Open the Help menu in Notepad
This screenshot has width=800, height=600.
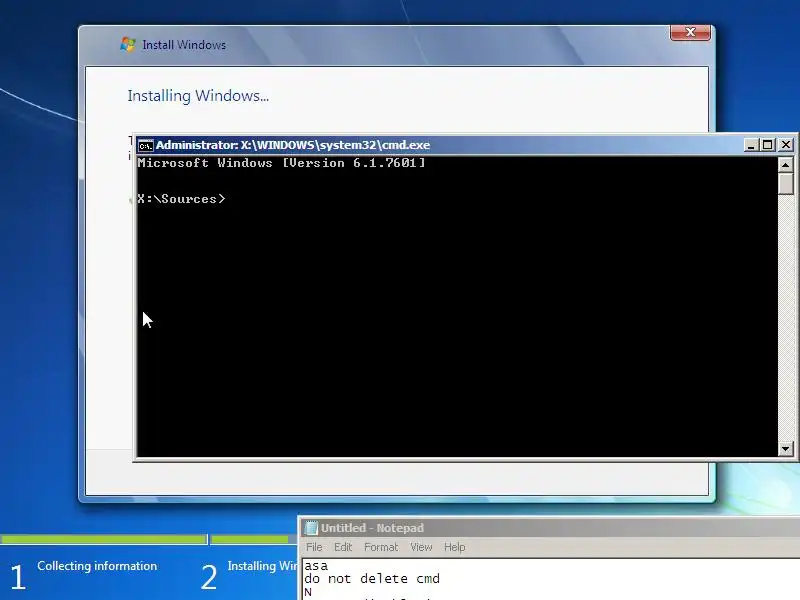(x=454, y=547)
